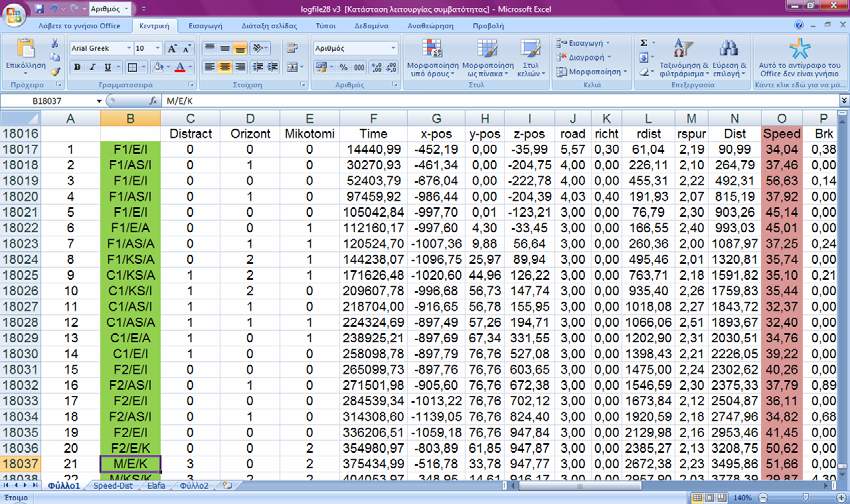Click the increase decimal icon

tap(377, 67)
